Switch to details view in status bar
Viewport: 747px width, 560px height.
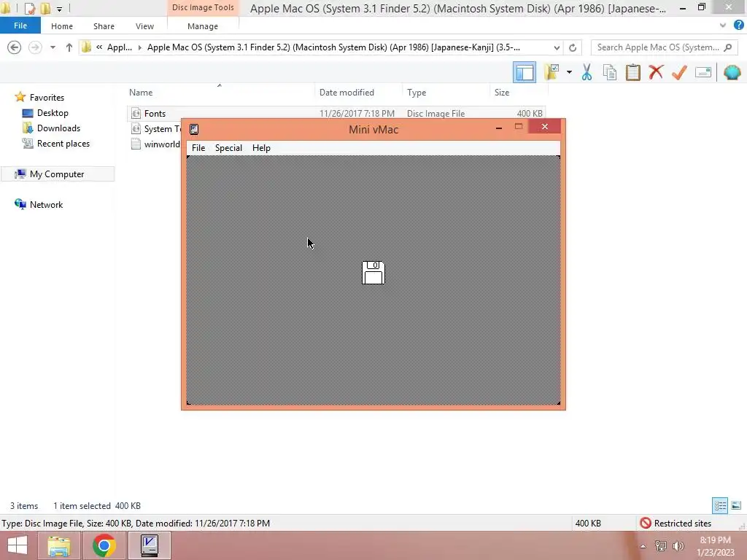click(720, 505)
